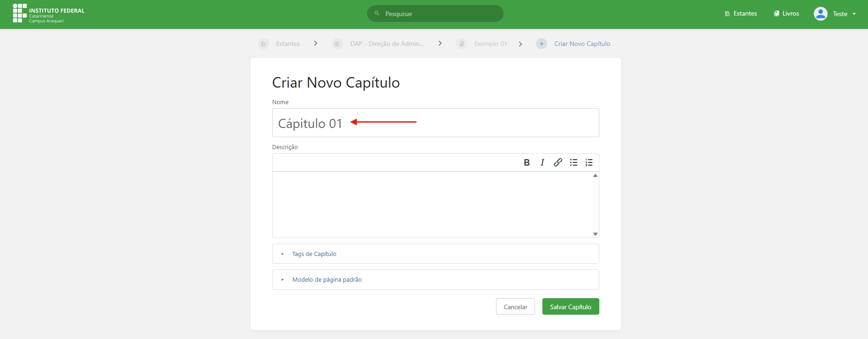Open Livros in the top navigation

point(786,14)
